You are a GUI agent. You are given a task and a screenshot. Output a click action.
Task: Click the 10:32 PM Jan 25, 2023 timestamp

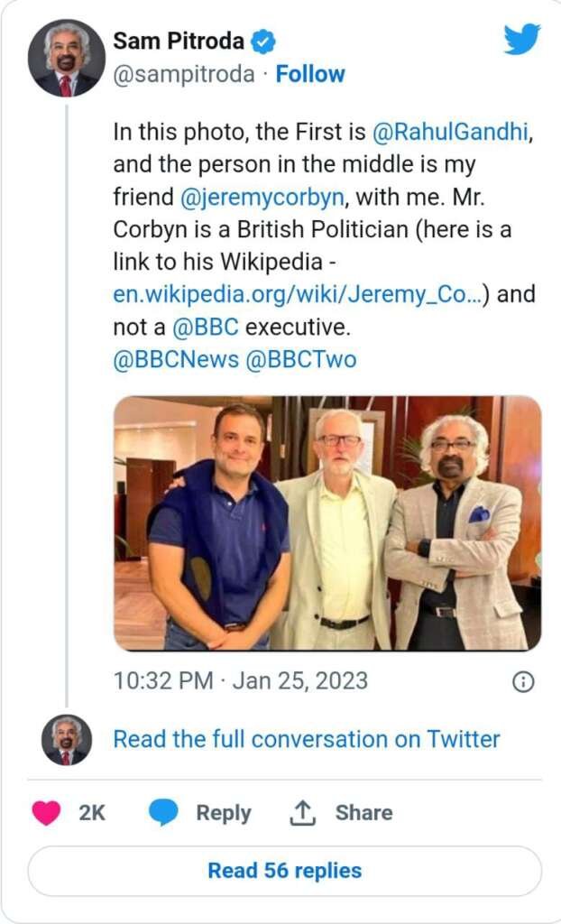pyautogui.click(x=240, y=680)
